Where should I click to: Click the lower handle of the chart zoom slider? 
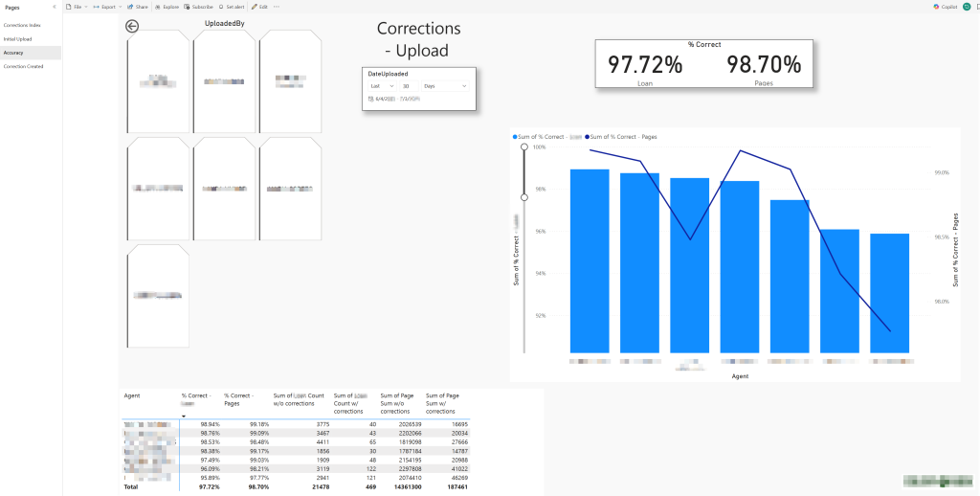(524, 197)
